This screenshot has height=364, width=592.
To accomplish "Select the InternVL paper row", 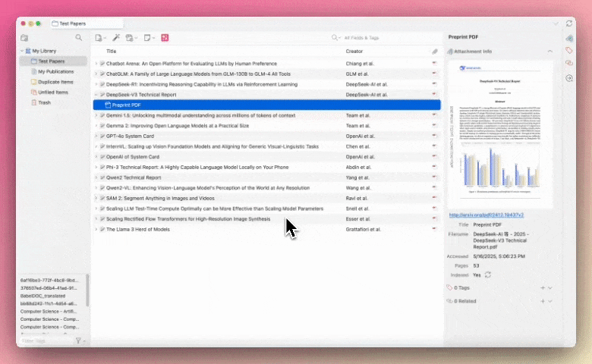I will [267, 146].
